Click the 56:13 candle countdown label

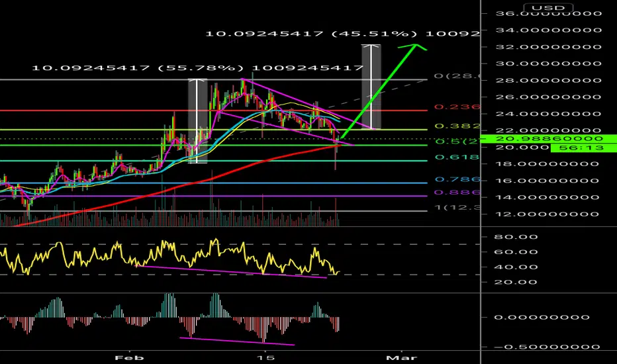point(582,148)
